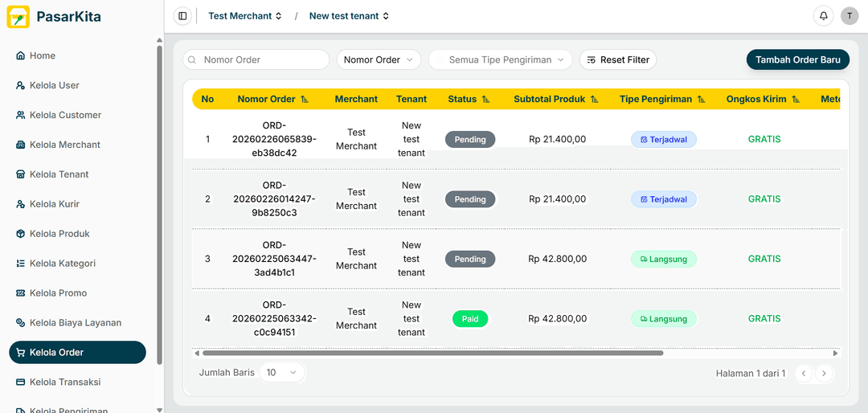Toggle the sidebar panel icon

coord(182,16)
